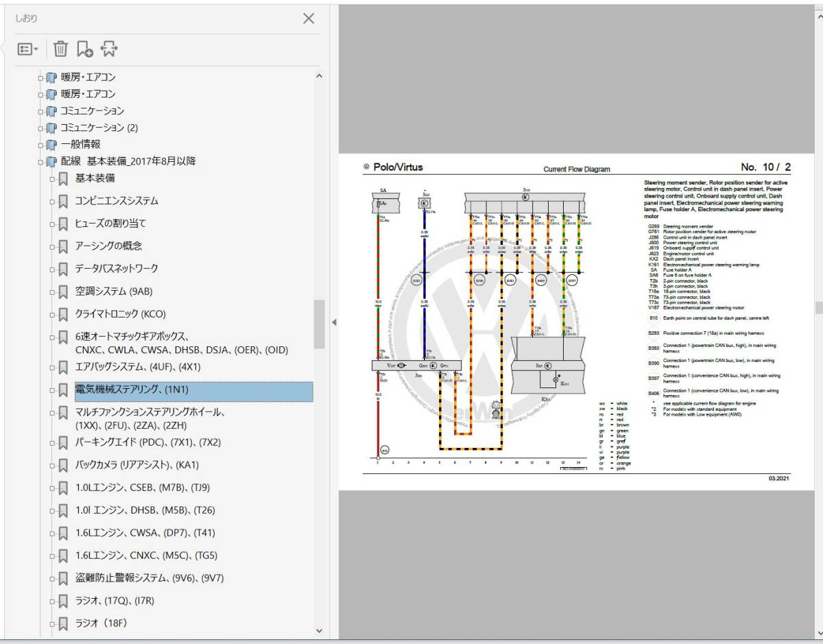Viewport: 823px width, 644px height.
Task: Click bookmark icon beside 空調システム (9AB)
Action: 63,291
